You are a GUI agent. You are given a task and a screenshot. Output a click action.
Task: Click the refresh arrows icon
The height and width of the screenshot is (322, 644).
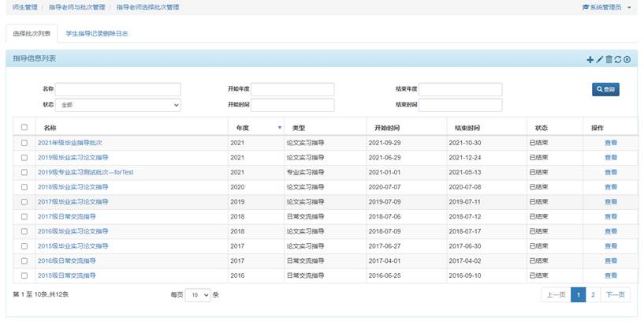[618, 59]
